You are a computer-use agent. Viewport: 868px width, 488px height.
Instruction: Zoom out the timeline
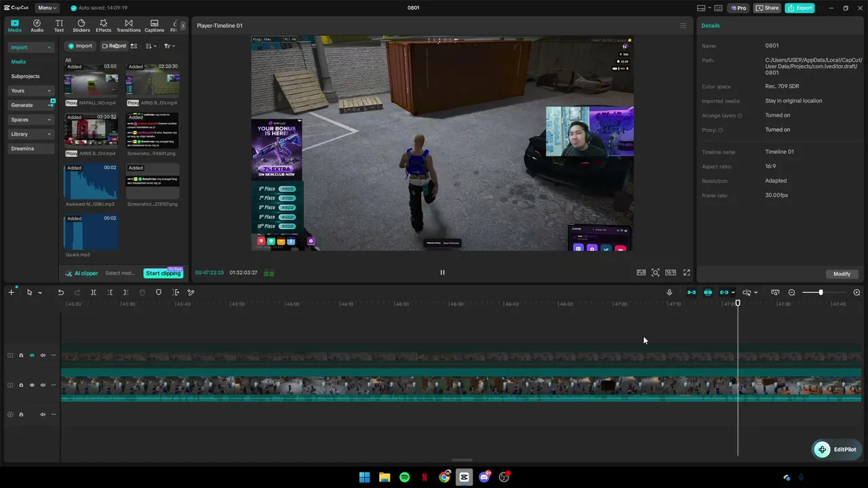(x=791, y=292)
